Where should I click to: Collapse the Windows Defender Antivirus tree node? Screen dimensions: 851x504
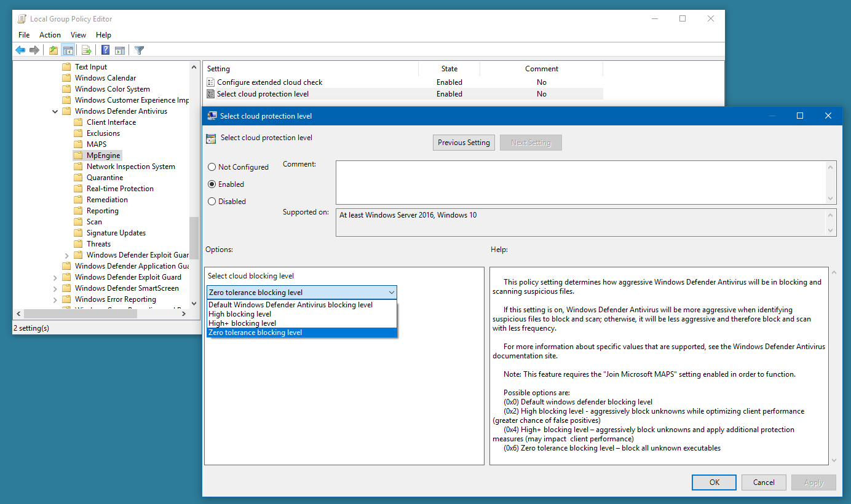(55, 111)
